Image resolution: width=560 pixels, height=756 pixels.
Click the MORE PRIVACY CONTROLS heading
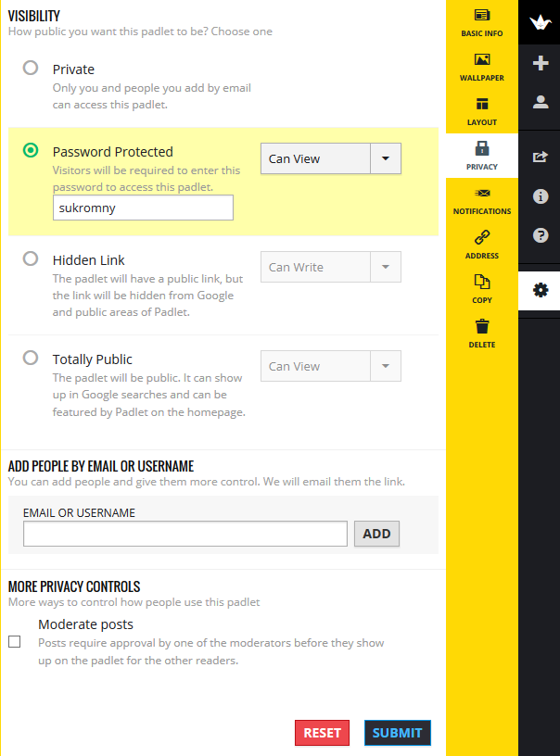pos(74,586)
